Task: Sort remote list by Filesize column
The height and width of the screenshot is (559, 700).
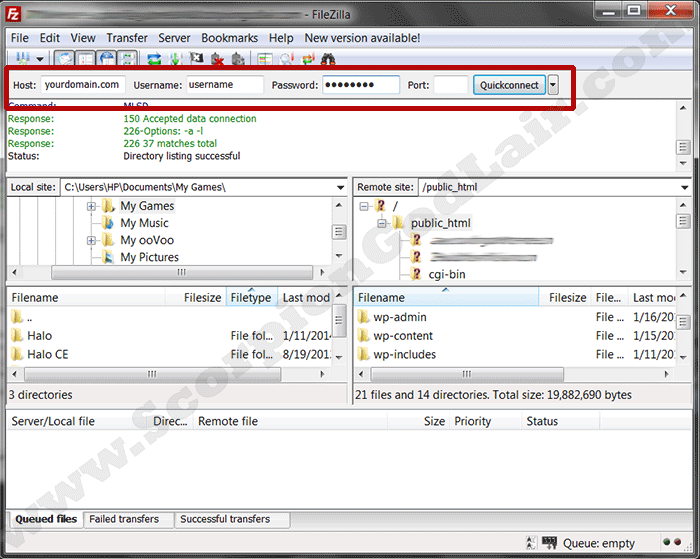Action: [565, 297]
